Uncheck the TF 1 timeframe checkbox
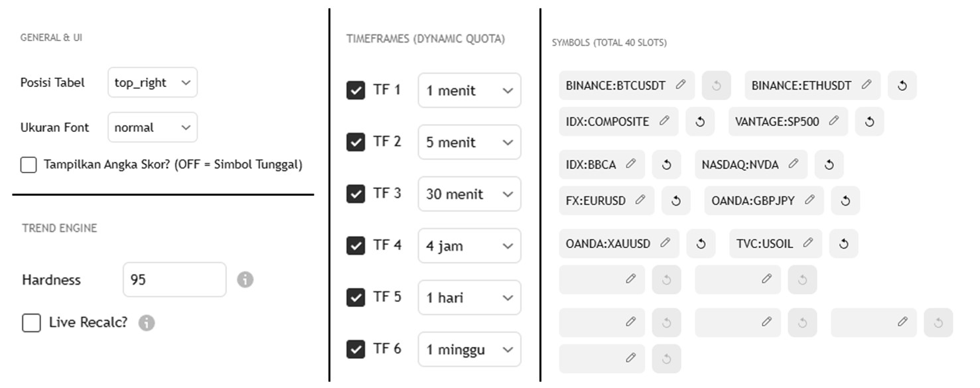 point(356,90)
